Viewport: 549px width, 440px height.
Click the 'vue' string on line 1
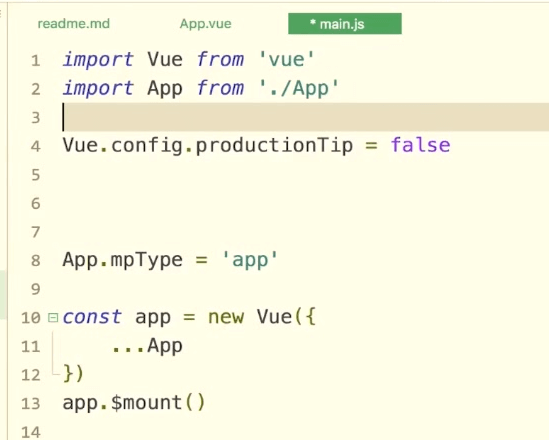(286, 59)
